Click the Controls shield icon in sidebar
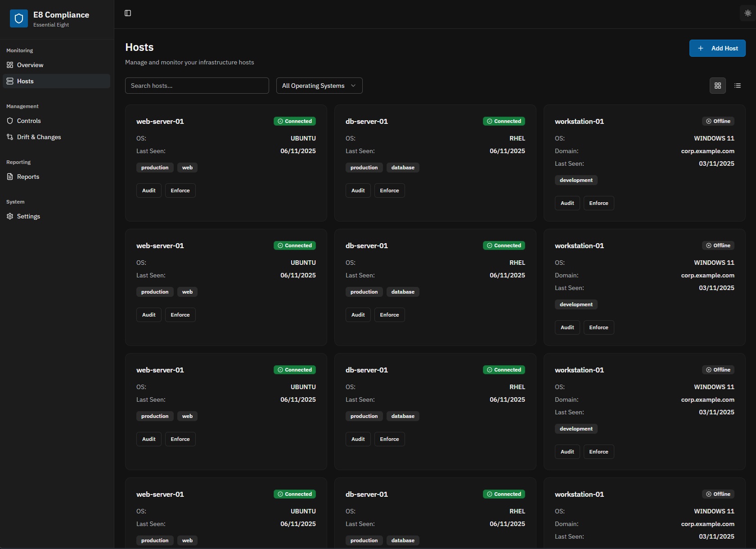 pos(10,121)
